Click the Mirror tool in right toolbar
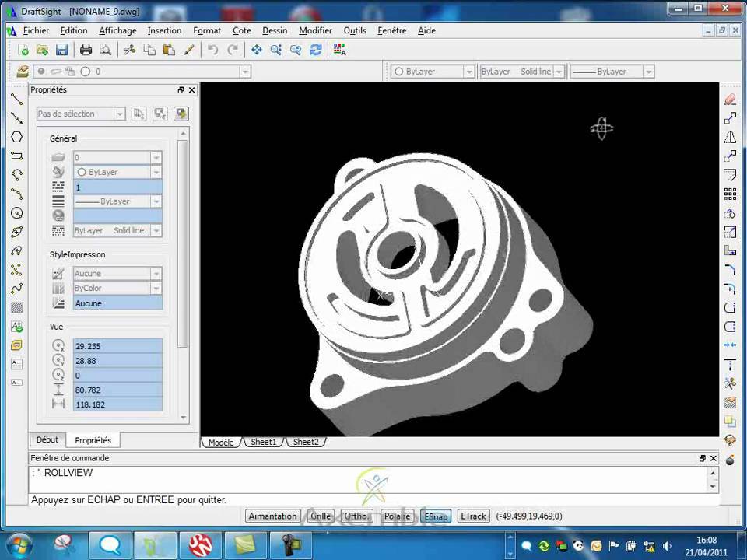Screen dimensions: 747x560 pos(730,138)
